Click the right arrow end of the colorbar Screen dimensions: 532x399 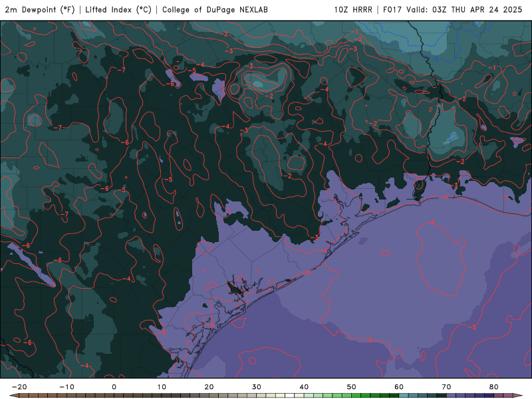(x=518, y=396)
